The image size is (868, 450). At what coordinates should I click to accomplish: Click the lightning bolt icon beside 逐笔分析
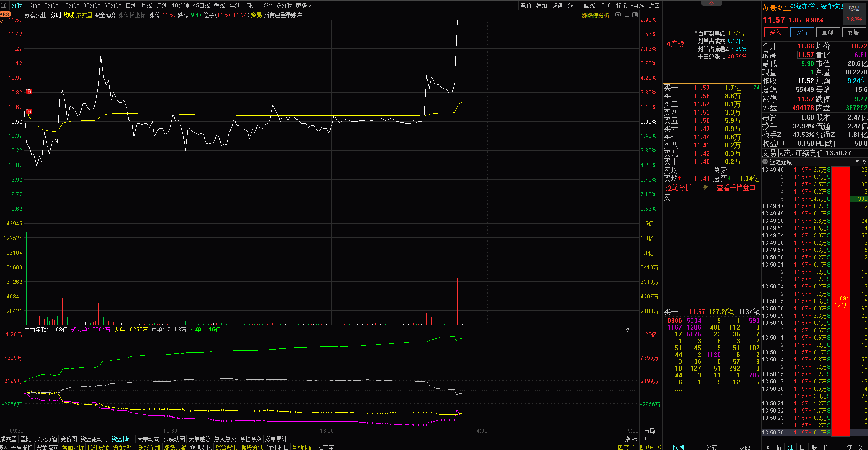pyautogui.click(x=705, y=188)
